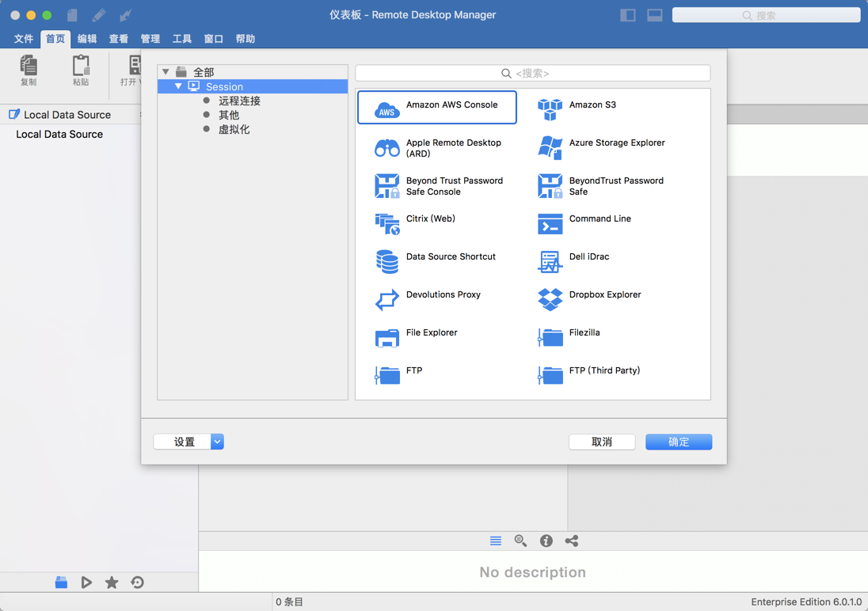Collapse the Session tree node
Screen dimensions: 868x611
click(177, 86)
